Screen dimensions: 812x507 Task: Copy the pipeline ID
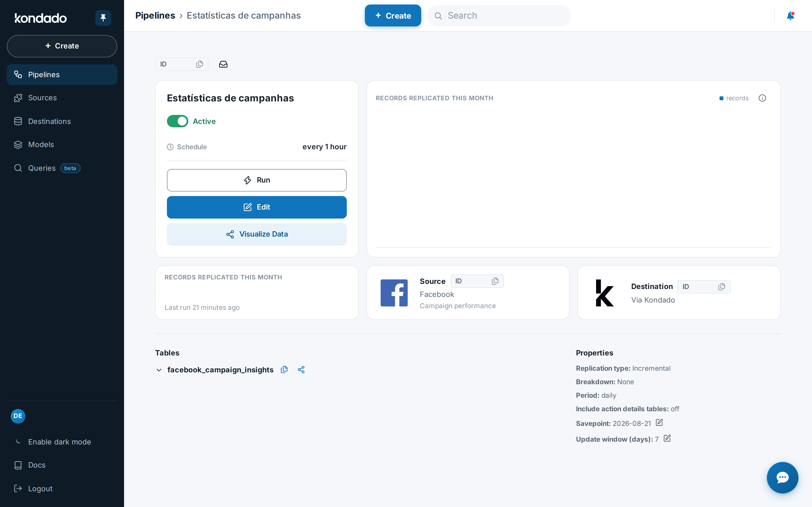click(x=200, y=64)
